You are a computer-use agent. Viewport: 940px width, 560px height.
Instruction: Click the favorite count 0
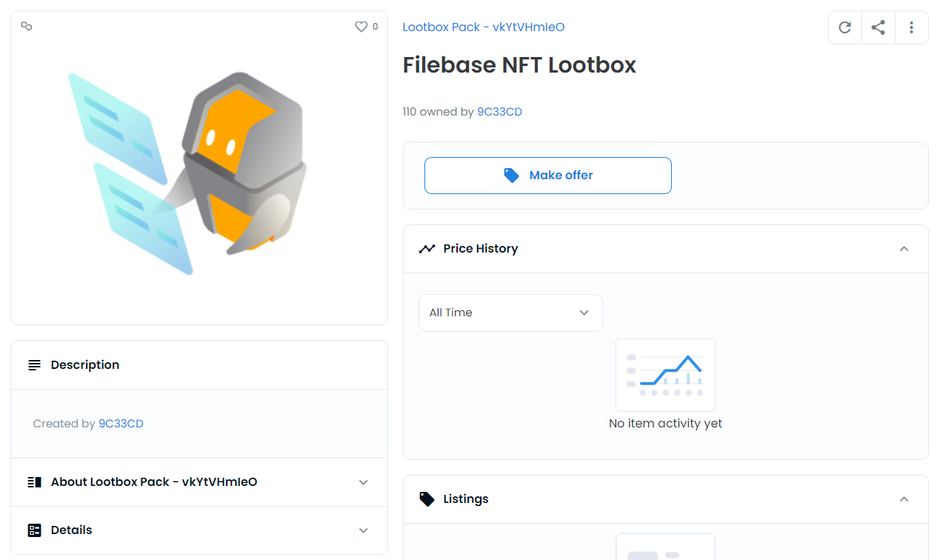pos(375,27)
